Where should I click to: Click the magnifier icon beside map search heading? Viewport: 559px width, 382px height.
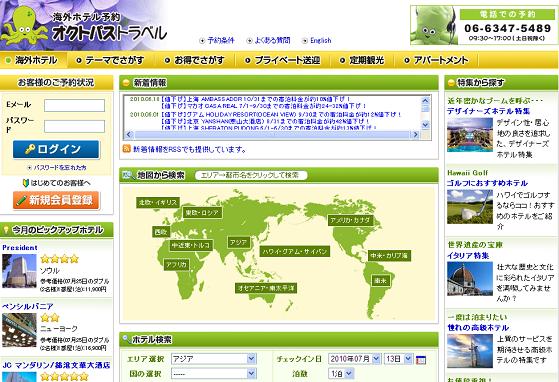point(128,175)
